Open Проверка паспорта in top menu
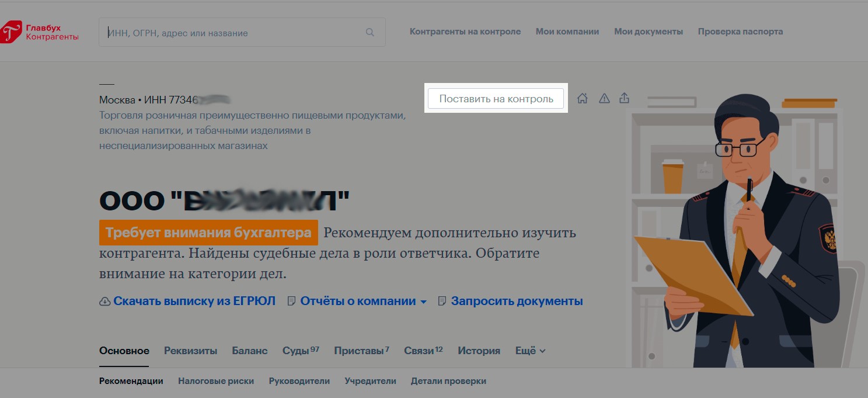868x398 pixels. [740, 32]
